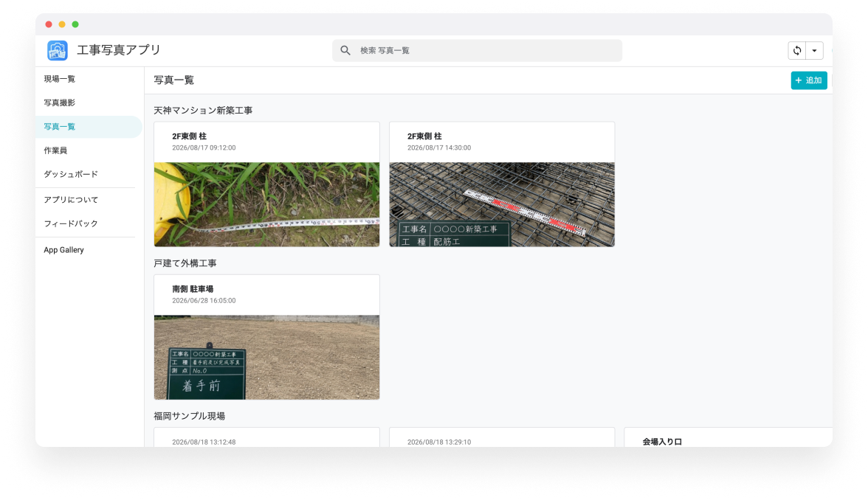Open App Gallery in the sidebar
Image resolution: width=868 pixels, height=500 pixels.
click(89, 250)
